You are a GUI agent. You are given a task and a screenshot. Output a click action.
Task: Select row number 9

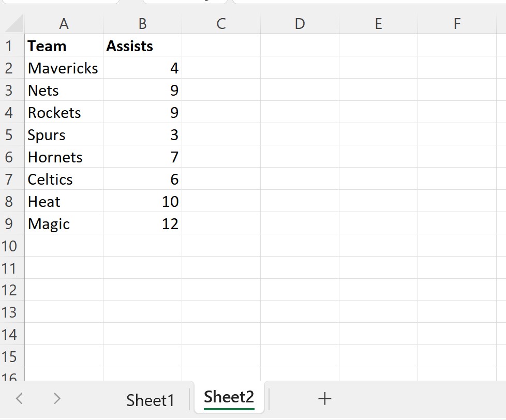pos(11,223)
